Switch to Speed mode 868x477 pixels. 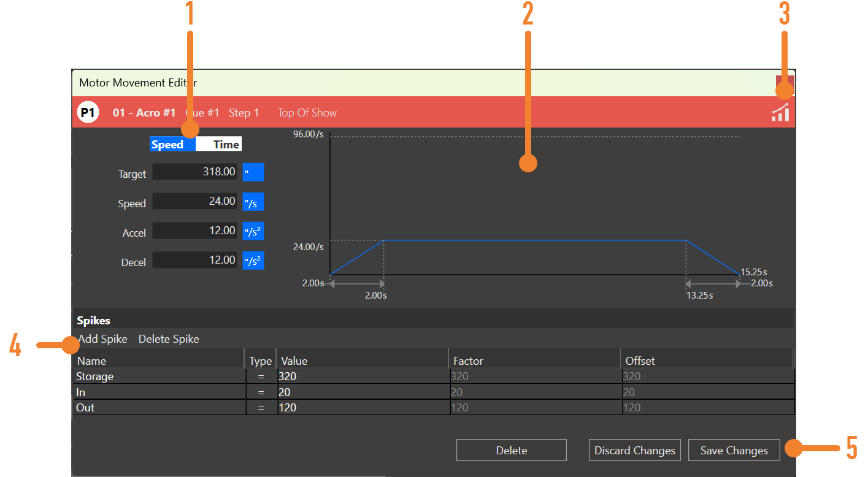pyautogui.click(x=170, y=144)
